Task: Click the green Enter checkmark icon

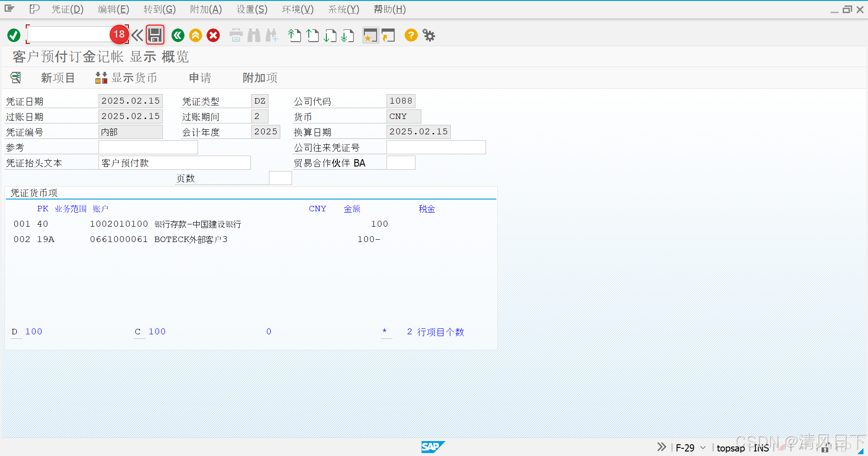Action: pos(14,35)
